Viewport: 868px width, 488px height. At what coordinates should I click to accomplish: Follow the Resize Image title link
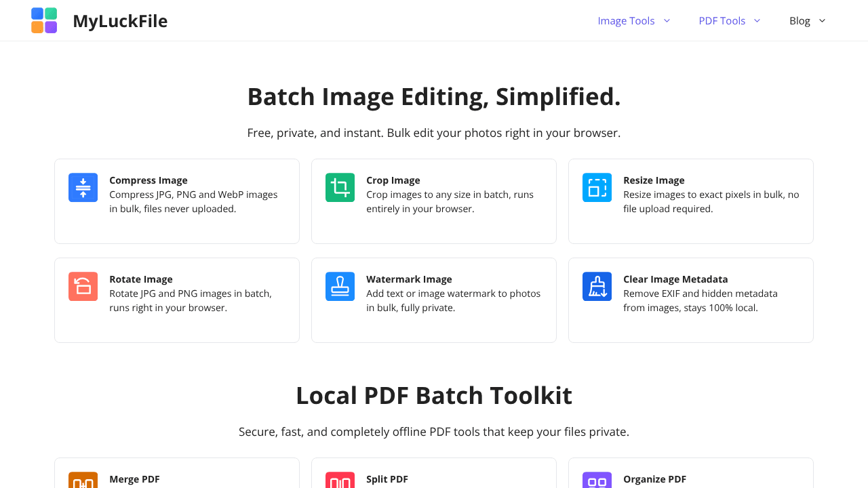pos(654,180)
